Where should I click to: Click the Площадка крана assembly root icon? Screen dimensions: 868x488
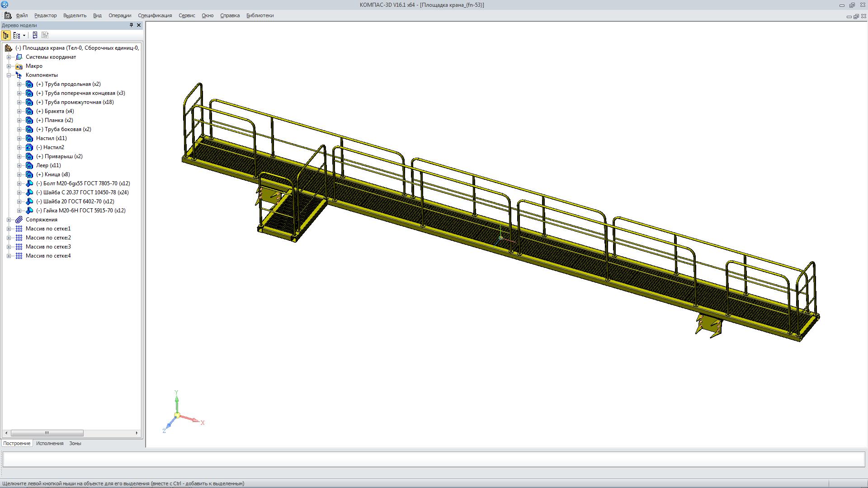tap(8, 48)
